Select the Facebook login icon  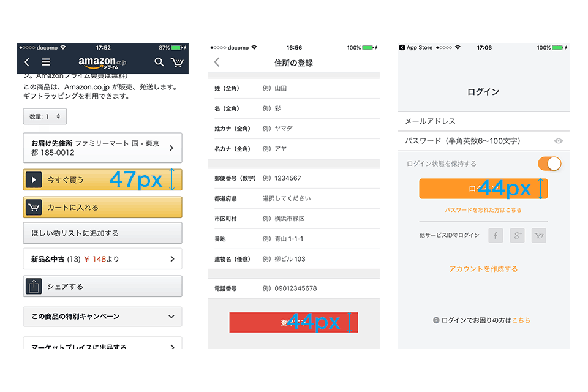496,235
